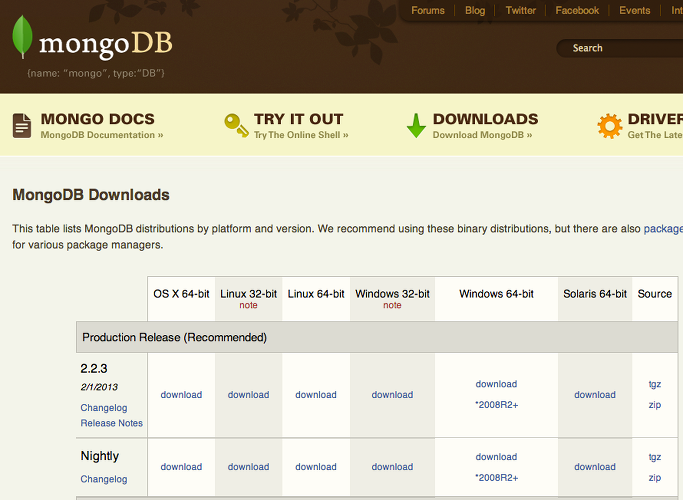The image size is (683, 500).
Task: Click the Source column header
Action: pyautogui.click(x=655, y=294)
